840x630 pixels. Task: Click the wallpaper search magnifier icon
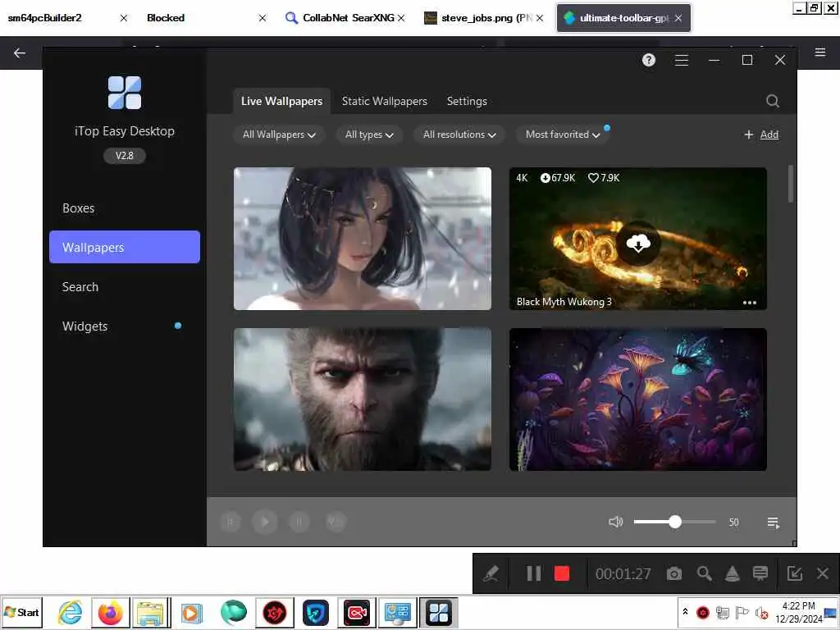772,101
